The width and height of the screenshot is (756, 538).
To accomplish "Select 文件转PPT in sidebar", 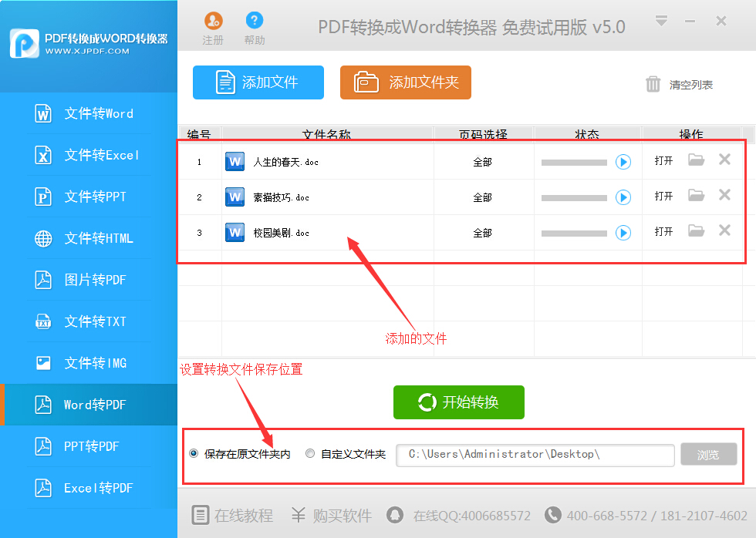I will [x=89, y=197].
